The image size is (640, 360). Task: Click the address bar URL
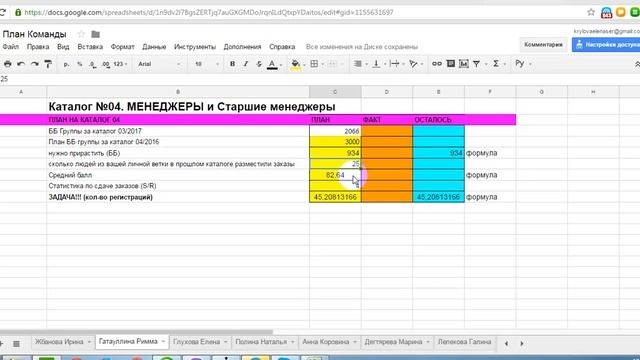(209, 12)
